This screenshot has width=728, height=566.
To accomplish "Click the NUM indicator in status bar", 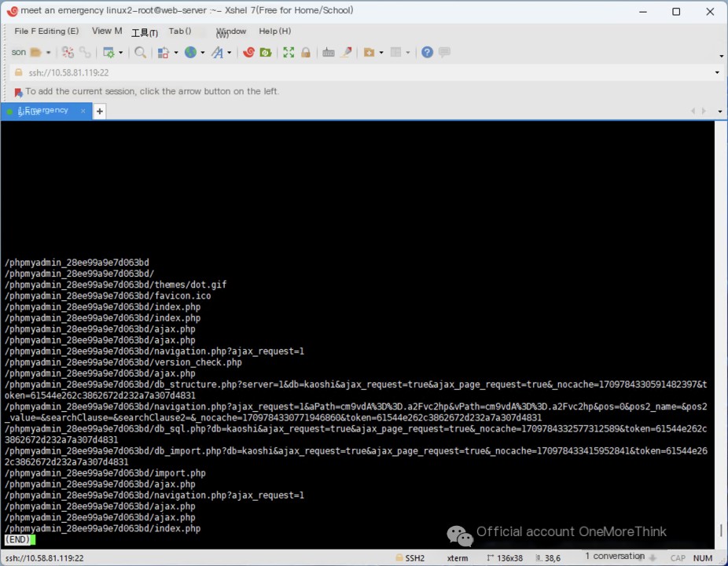I will coord(703,557).
